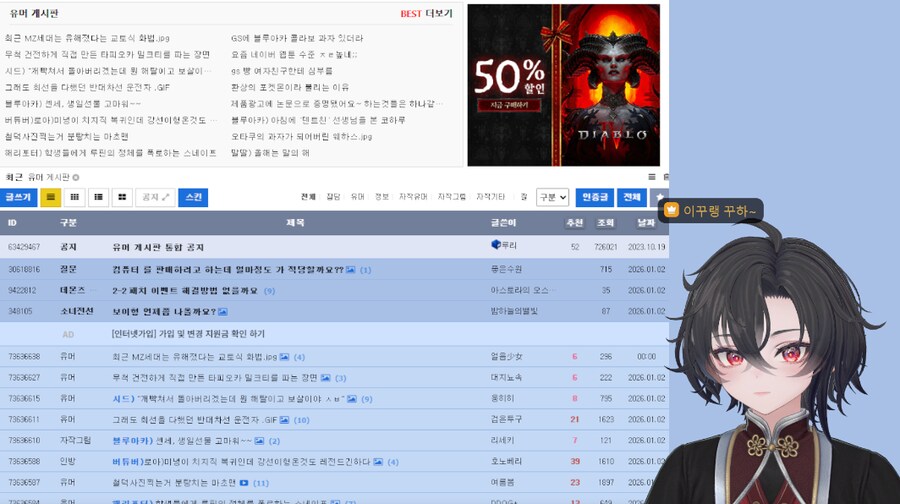Click the crown badge icon on overlay
The height and width of the screenshot is (504, 900).
(x=671, y=210)
